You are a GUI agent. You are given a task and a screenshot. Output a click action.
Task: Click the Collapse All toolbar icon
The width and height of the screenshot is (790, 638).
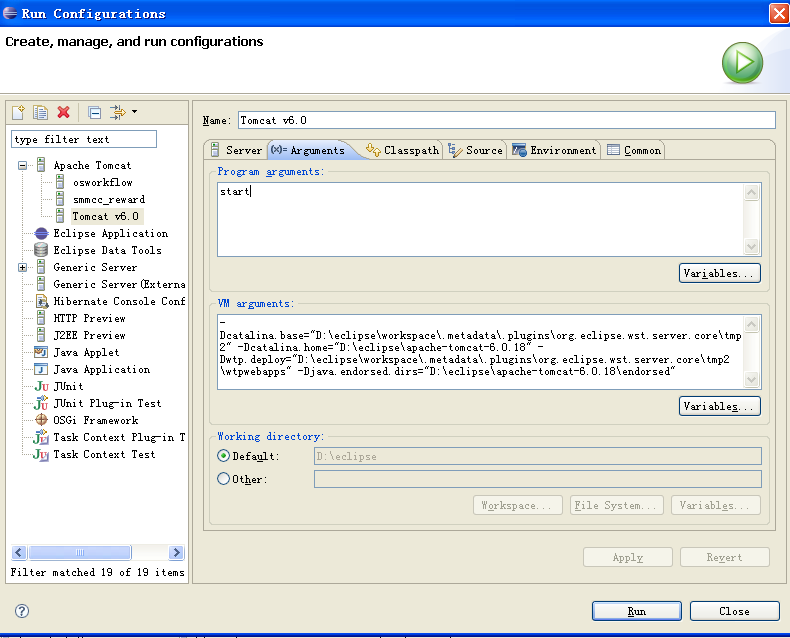click(x=94, y=112)
